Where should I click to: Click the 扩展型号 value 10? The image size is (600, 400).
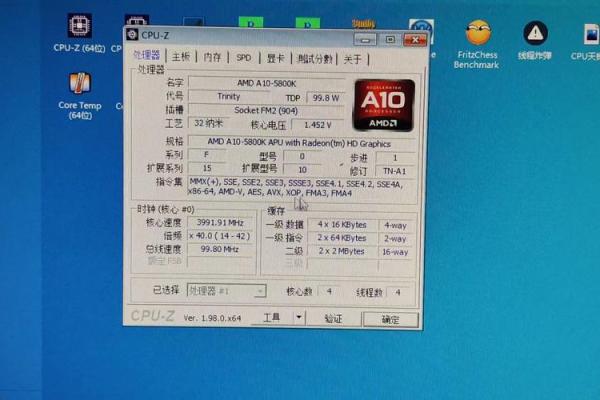[x=302, y=170]
